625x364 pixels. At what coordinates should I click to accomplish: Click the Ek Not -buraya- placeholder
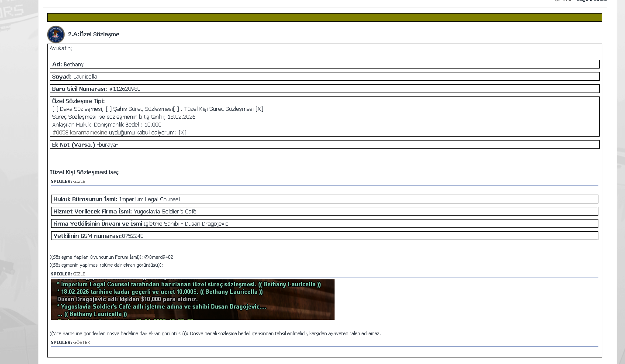click(107, 145)
